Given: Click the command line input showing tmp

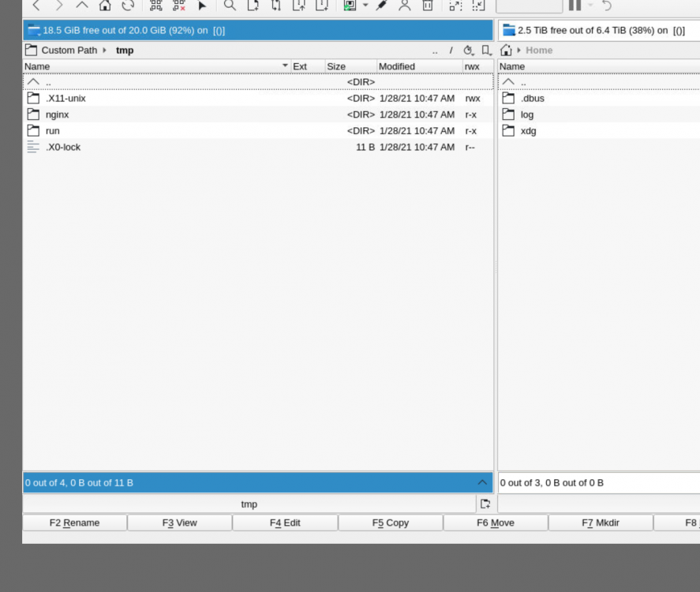Looking at the screenshot, I should click(x=249, y=504).
